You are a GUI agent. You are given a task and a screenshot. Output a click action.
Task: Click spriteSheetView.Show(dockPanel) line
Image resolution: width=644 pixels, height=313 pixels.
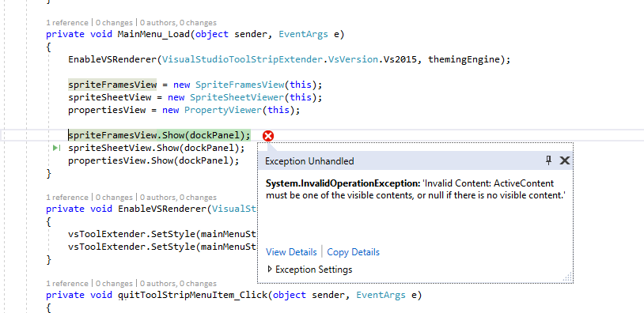[157, 148]
